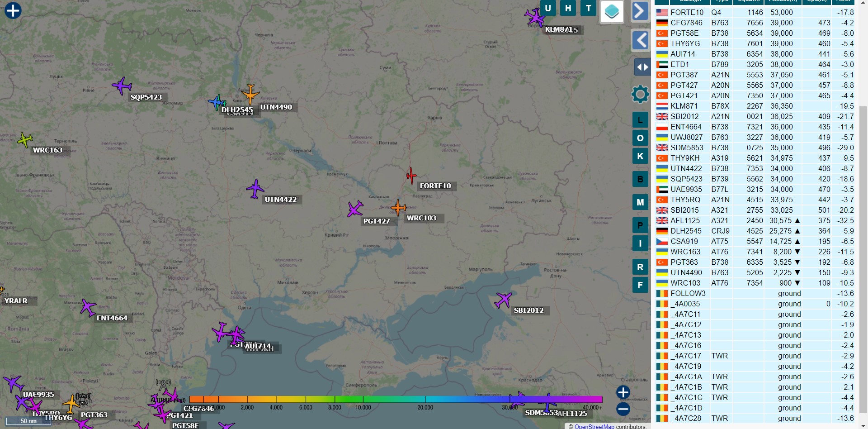Click the KLM871 row in the aircraft list
The width and height of the screenshot is (868, 429).
pyautogui.click(x=755, y=106)
